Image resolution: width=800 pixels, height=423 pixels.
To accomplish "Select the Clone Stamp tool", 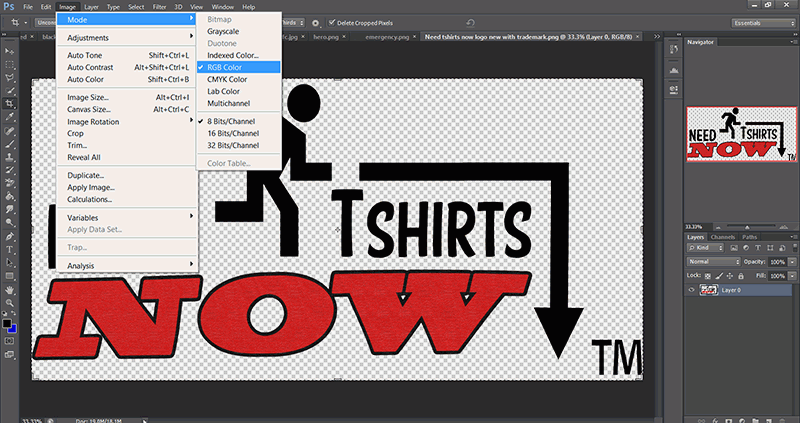I will tap(10, 158).
